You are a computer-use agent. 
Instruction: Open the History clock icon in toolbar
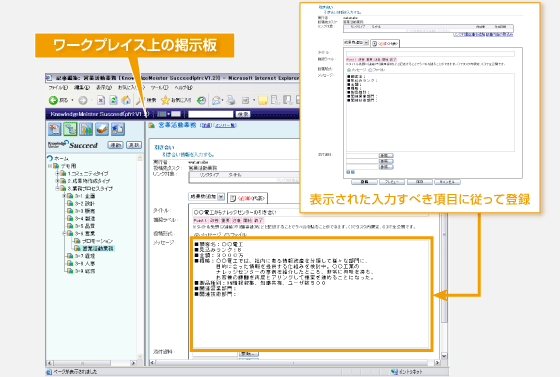[x=202, y=100]
